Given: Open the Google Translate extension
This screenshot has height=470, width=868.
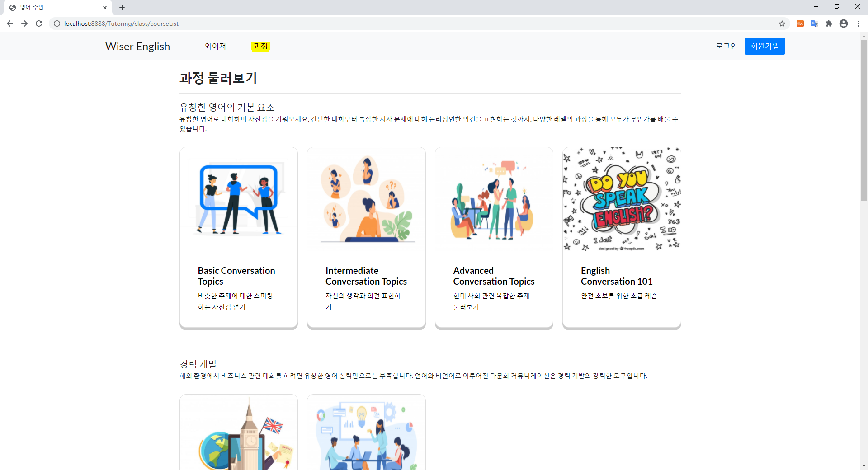Looking at the screenshot, I should 815,23.
